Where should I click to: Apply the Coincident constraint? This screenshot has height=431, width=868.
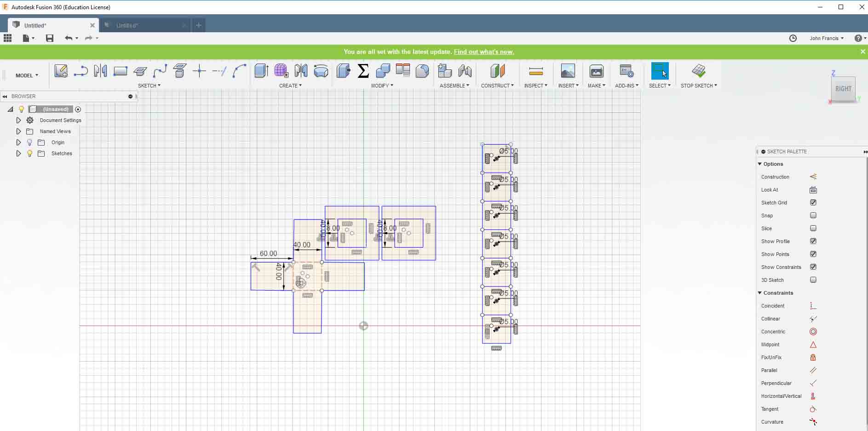tap(813, 306)
